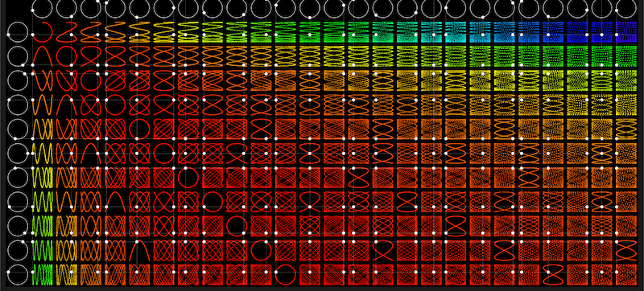
Task: Select the red S-shaped curve beside the C-shaped curve
Action: tap(67, 32)
